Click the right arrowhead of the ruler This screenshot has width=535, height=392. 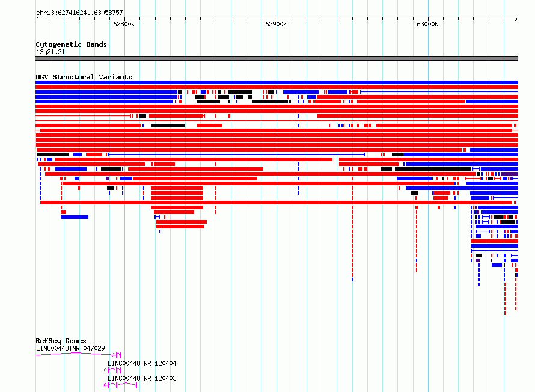[x=516, y=19]
